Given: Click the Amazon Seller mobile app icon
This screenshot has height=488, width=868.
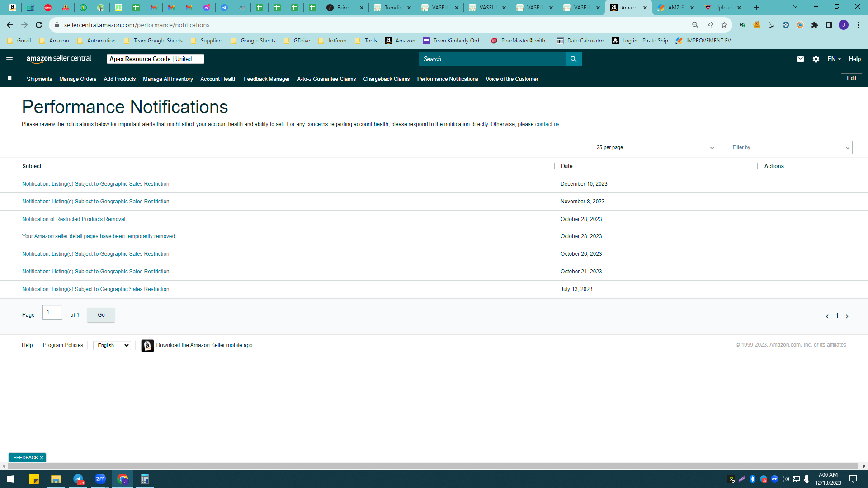Looking at the screenshot, I should [x=147, y=346].
